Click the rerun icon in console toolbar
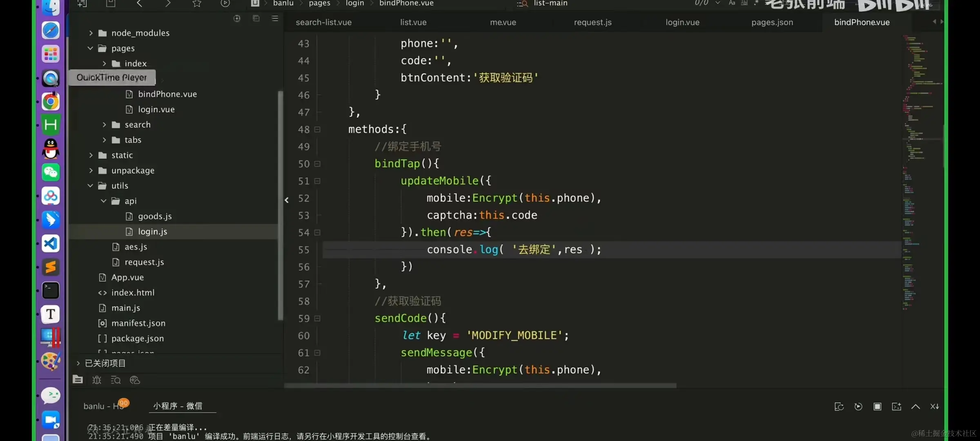980x441 pixels. 858,407
